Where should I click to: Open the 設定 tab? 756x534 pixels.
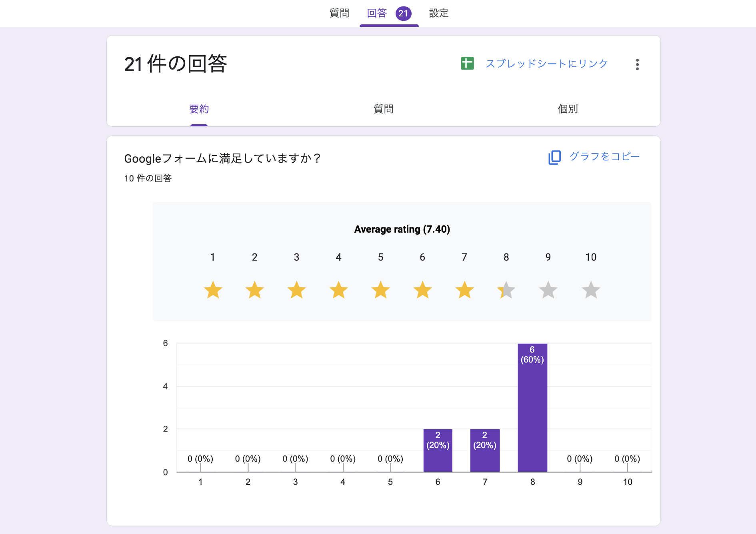(439, 13)
